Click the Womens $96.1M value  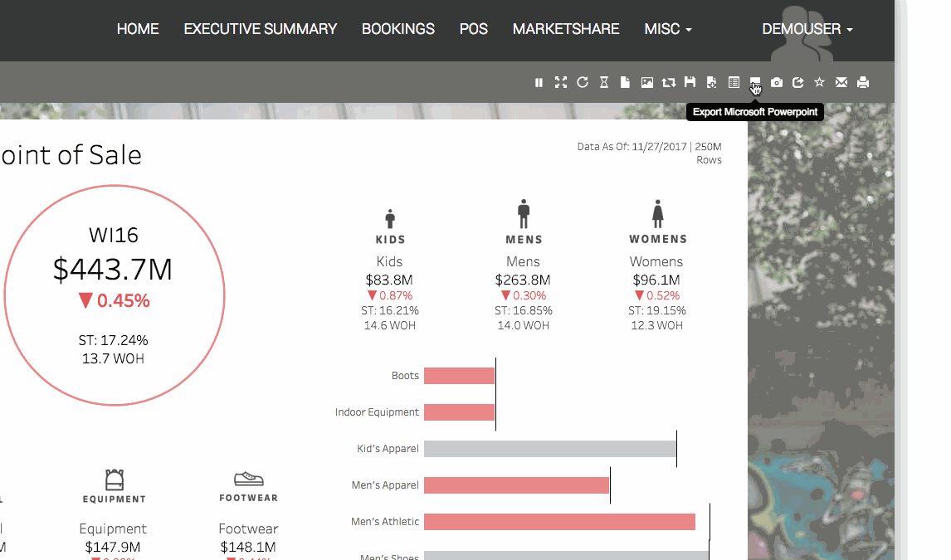tap(656, 280)
